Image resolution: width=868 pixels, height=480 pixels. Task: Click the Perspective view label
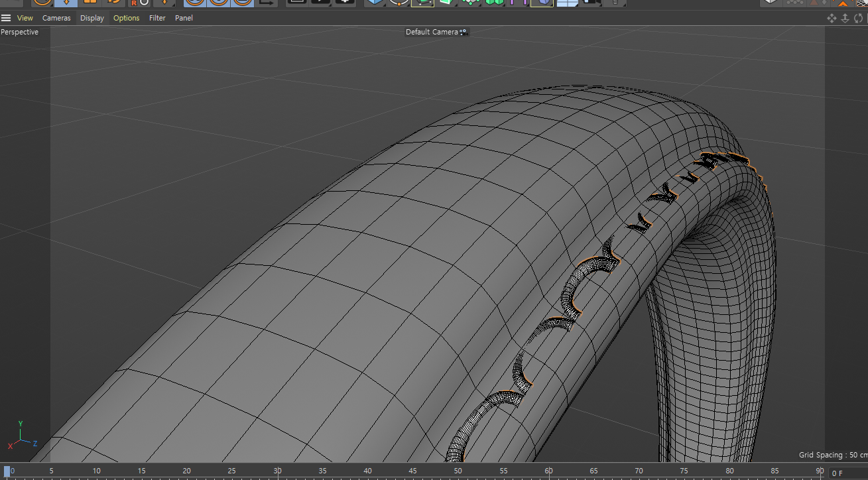point(20,32)
